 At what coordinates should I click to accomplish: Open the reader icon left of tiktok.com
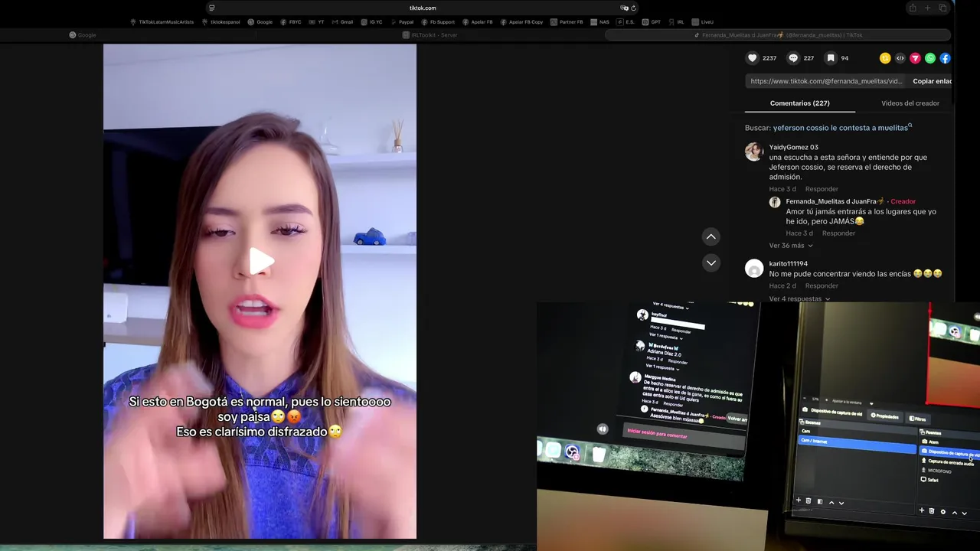[x=211, y=8]
